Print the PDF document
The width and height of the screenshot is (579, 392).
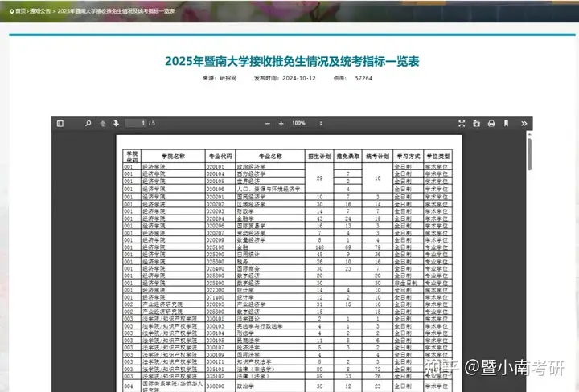[491, 124]
